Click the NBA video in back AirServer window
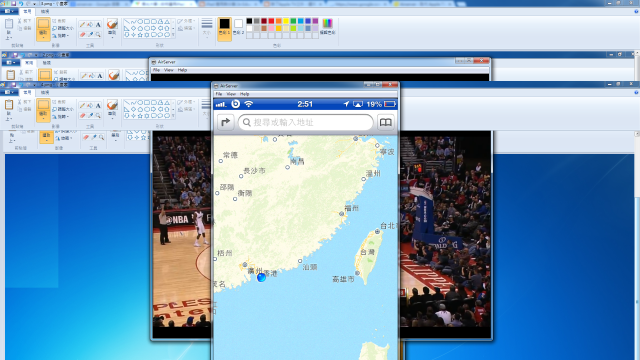The image size is (640, 360). [x=182, y=231]
